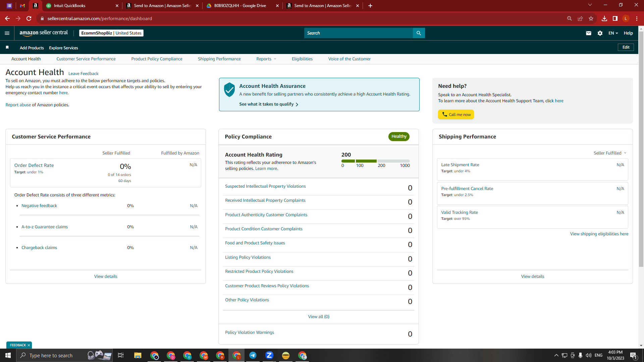The height and width of the screenshot is (362, 644).
Task: Open Chrome three-dot menu
Action: 637,18
